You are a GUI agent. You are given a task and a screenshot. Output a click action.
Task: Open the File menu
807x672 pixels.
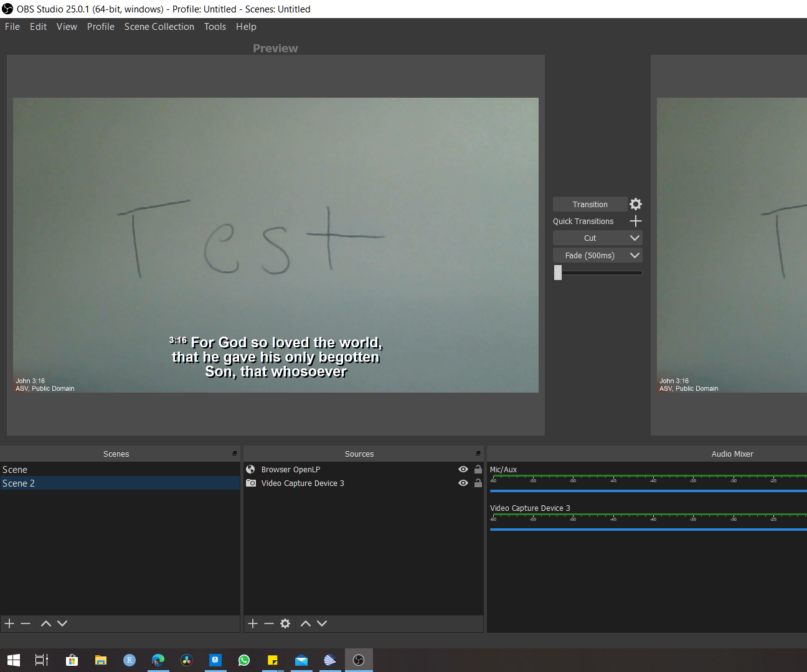(x=12, y=26)
